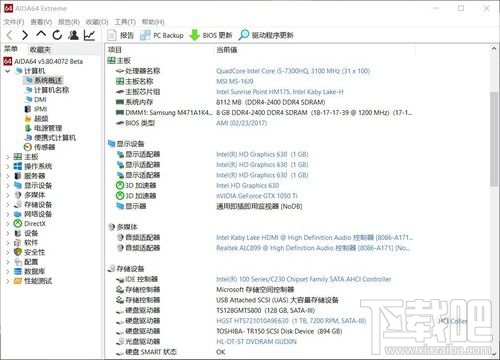Open 收藏(O) menu
Screen dimensions: 500x360
point(97,22)
